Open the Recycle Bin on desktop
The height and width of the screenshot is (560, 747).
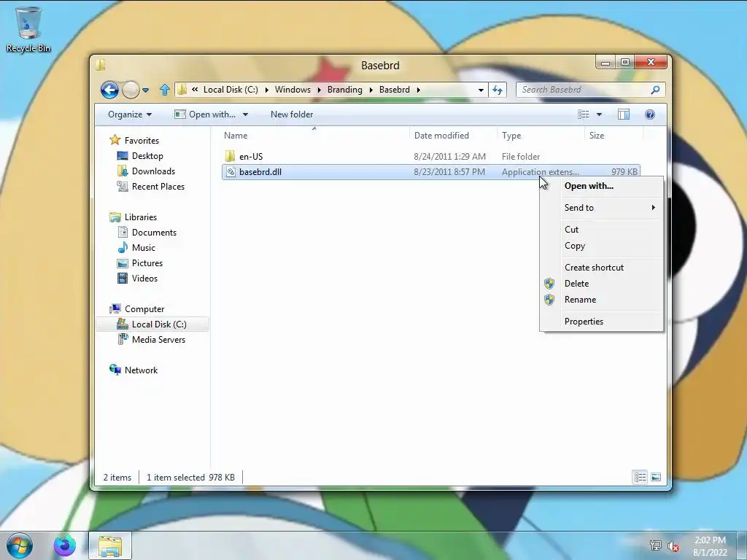click(28, 29)
